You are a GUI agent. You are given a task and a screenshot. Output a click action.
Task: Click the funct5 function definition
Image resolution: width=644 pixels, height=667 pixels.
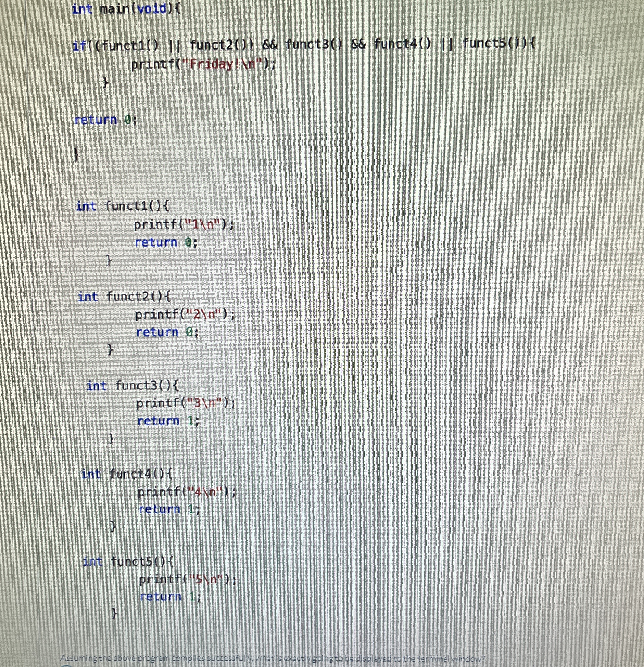tap(129, 562)
